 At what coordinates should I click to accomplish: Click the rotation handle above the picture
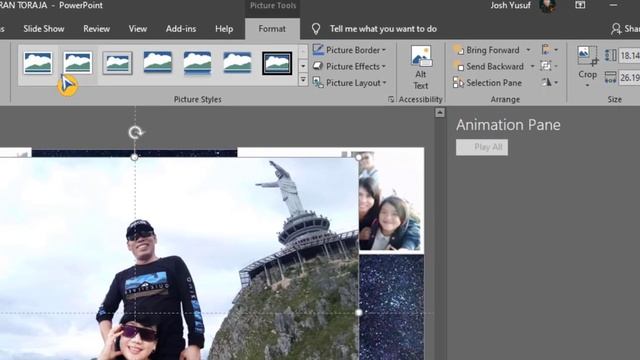(135, 132)
